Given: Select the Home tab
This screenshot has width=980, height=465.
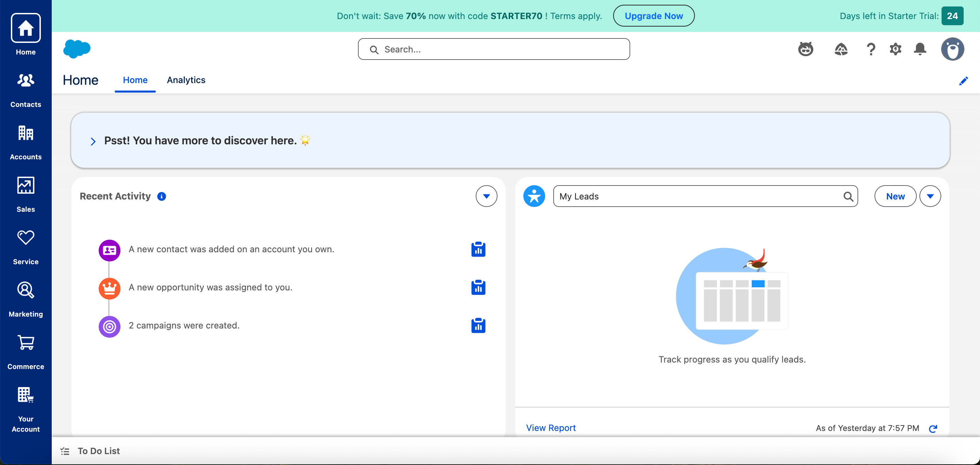Looking at the screenshot, I should 135,80.
